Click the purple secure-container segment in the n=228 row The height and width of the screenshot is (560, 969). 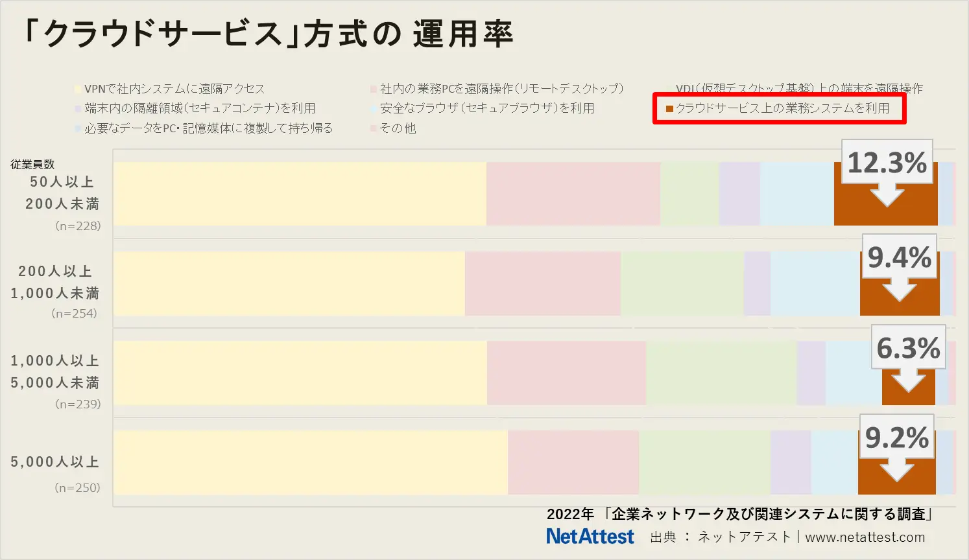pos(739,194)
